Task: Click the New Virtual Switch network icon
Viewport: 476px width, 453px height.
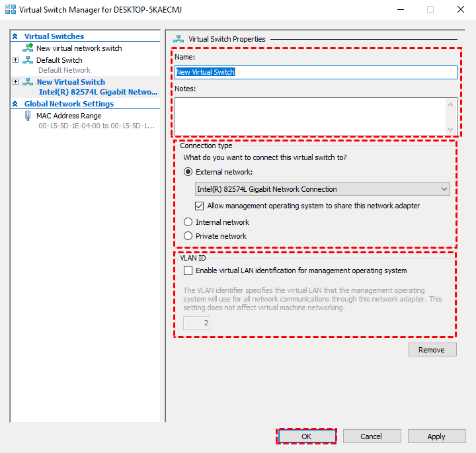Action: point(28,82)
